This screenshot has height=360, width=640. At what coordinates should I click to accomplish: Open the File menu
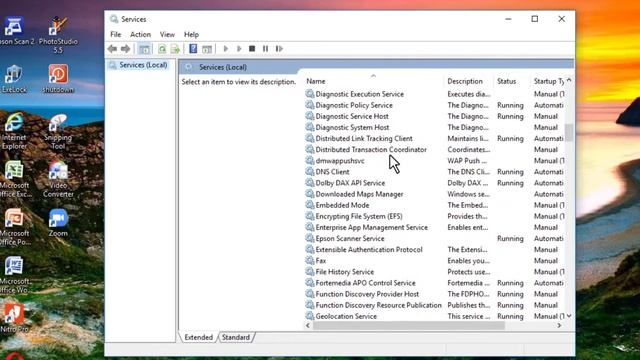[x=116, y=35]
